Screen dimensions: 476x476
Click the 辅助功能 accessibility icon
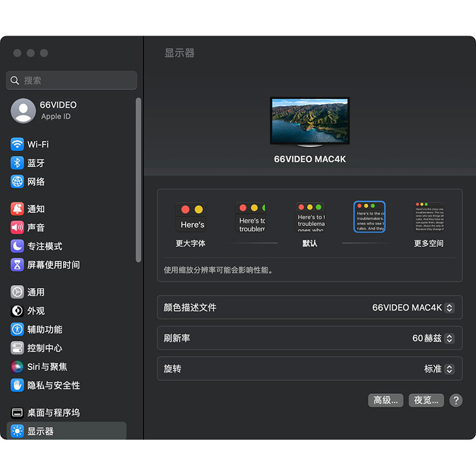17,330
